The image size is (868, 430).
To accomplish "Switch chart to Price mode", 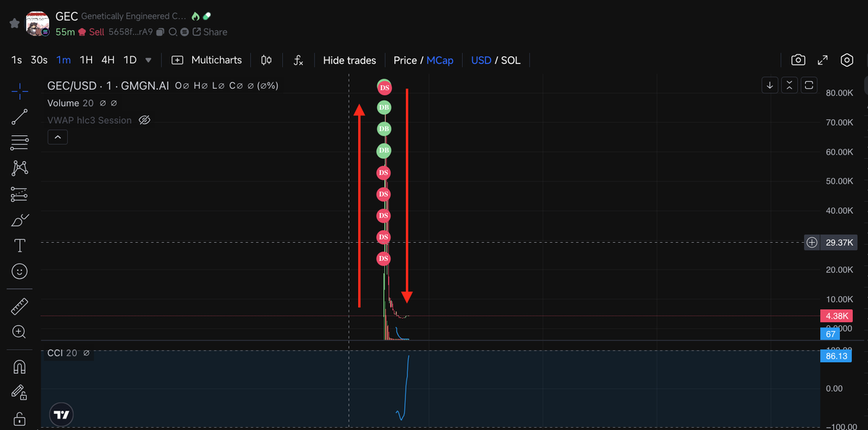I will coord(405,60).
